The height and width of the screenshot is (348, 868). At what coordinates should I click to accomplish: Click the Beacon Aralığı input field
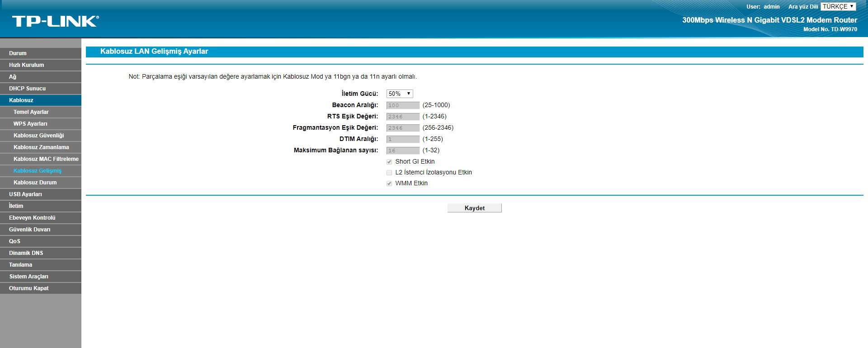click(x=403, y=105)
